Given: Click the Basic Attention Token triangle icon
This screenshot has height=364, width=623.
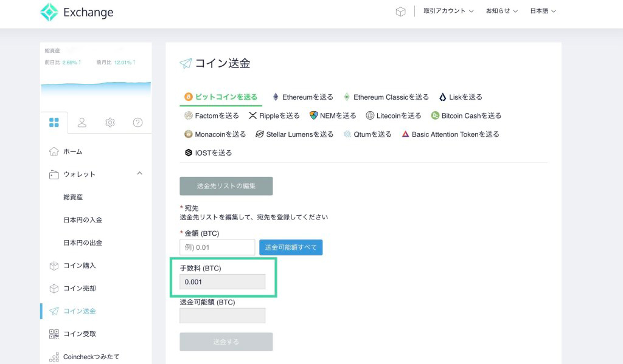Looking at the screenshot, I should coord(405,134).
